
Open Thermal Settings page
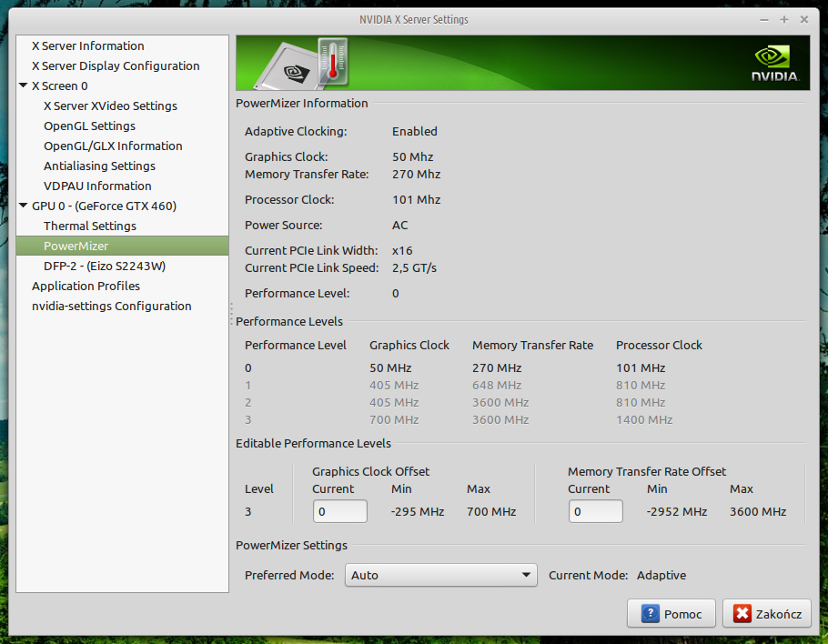click(90, 226)
